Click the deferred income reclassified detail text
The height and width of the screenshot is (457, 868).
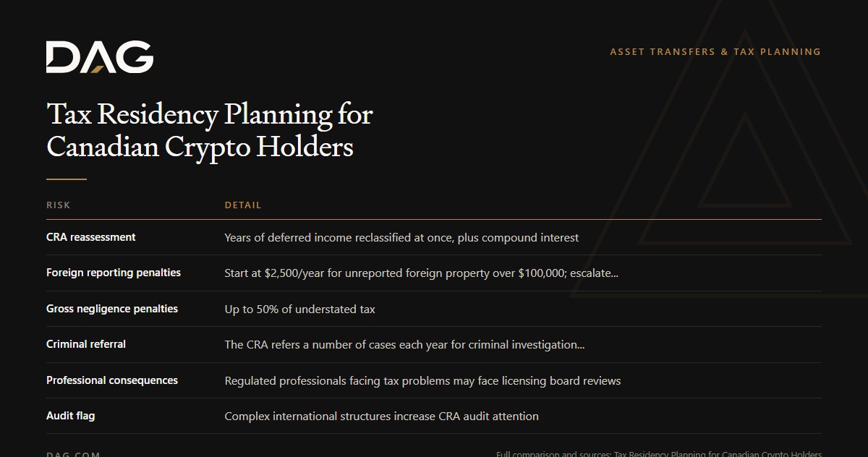(x=401, y=237)
